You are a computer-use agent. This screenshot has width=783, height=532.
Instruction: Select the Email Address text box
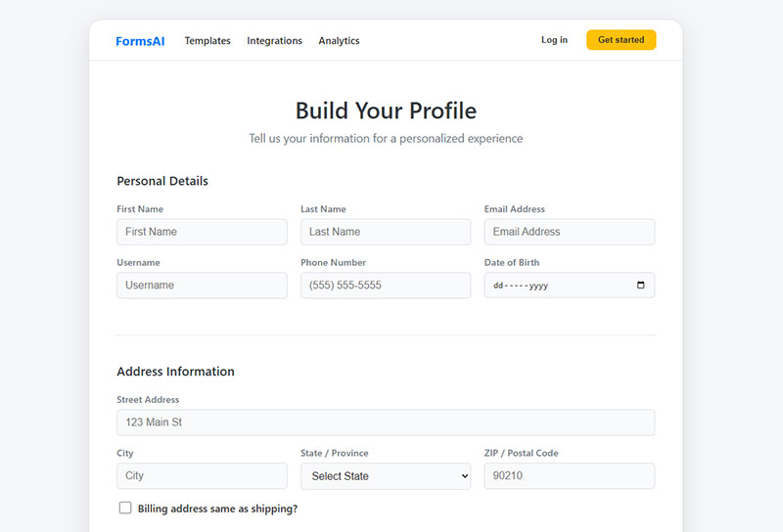click(569, 232)
